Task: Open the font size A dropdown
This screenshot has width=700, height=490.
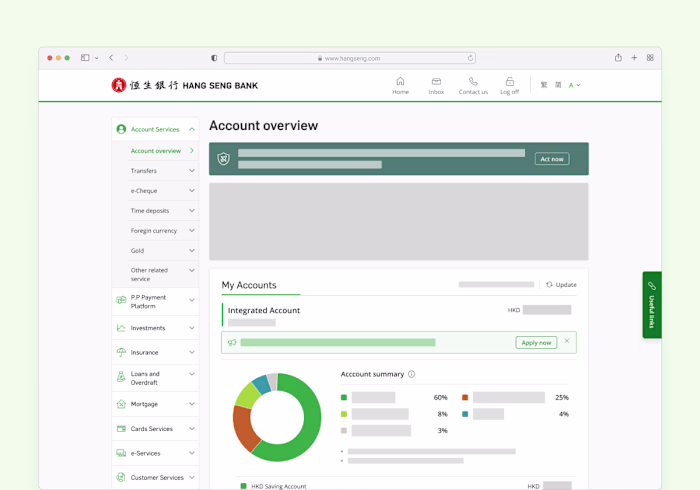Action: [574, 85]
